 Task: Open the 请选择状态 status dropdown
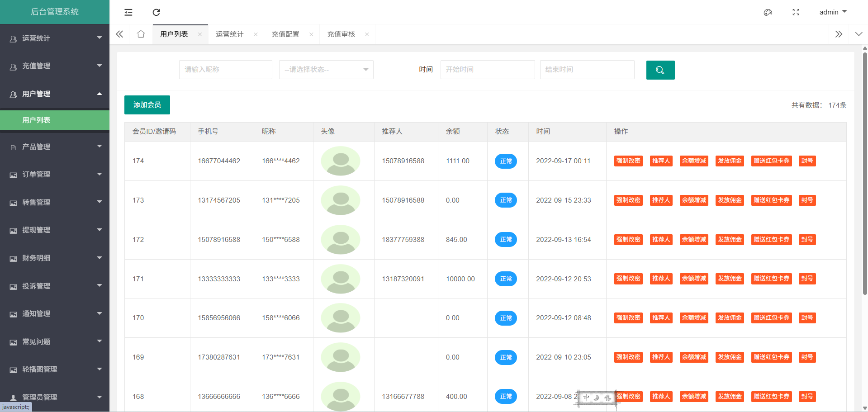click(x=326, y=70)
